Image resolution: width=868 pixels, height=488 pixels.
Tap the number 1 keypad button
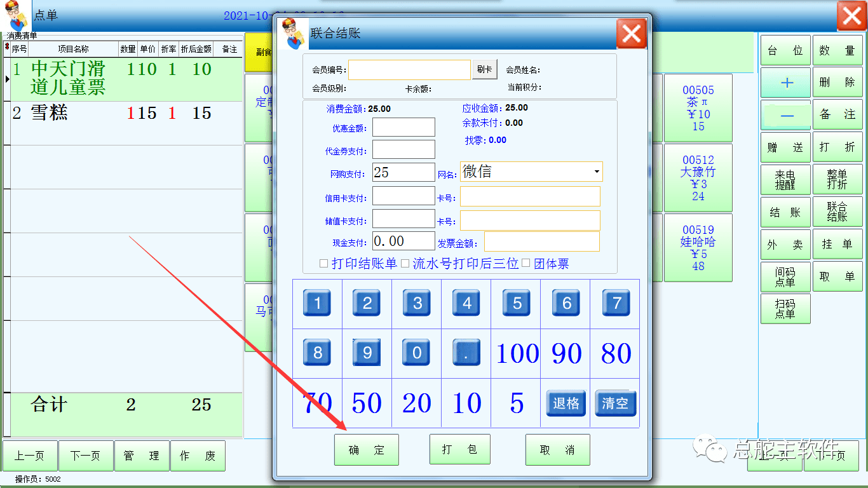[x=317, y=303]
